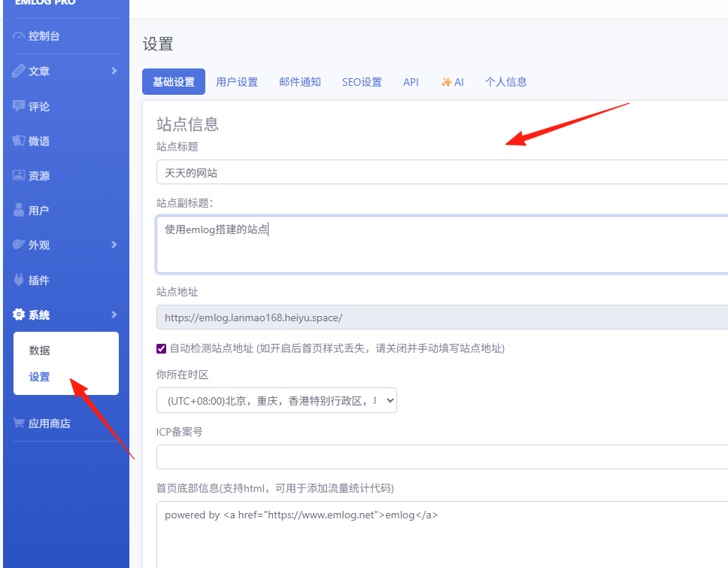Click the palette icon next to 外观
This screenshot has width=728, height=568.
(19, 245)
